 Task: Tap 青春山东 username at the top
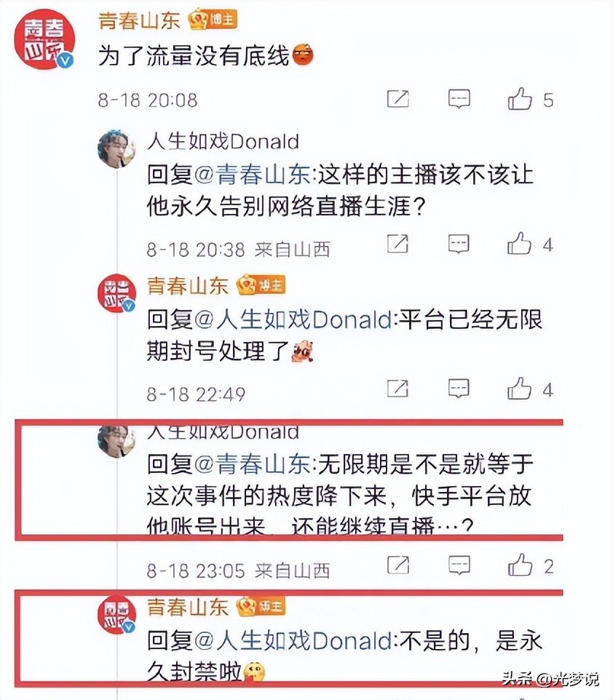139,20
